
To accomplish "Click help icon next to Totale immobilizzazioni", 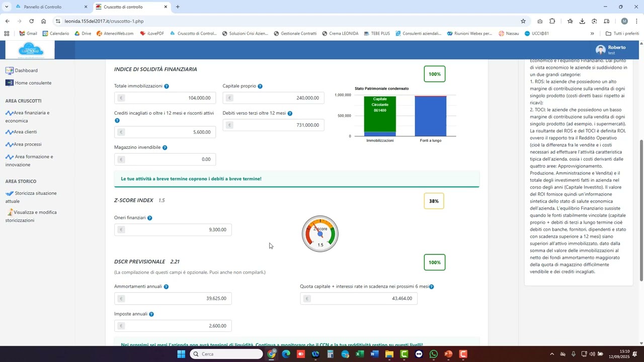I will (167, 86).
